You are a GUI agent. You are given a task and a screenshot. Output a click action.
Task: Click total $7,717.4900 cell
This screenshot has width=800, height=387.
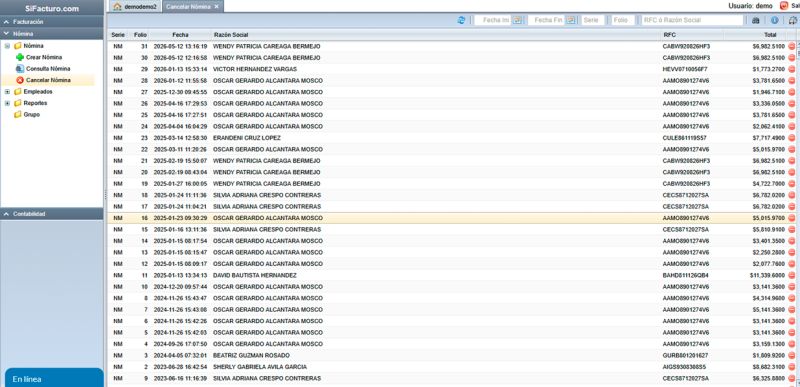[769, 138]
